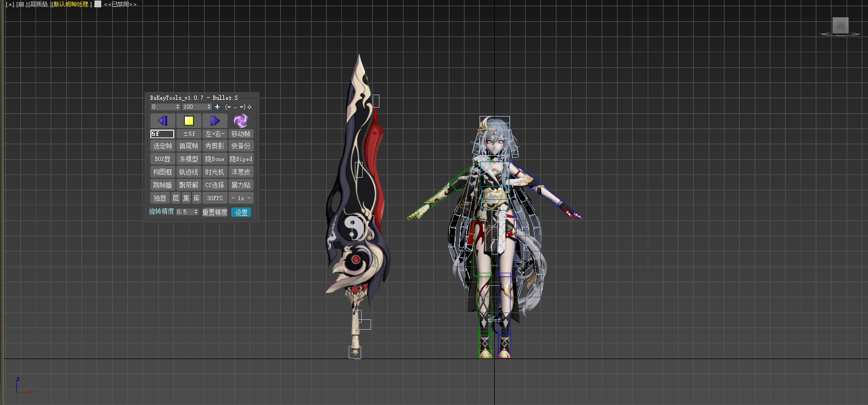Click the ViewCube in the viewport corner
Screen dimensions: 868x405
[840, 26]
